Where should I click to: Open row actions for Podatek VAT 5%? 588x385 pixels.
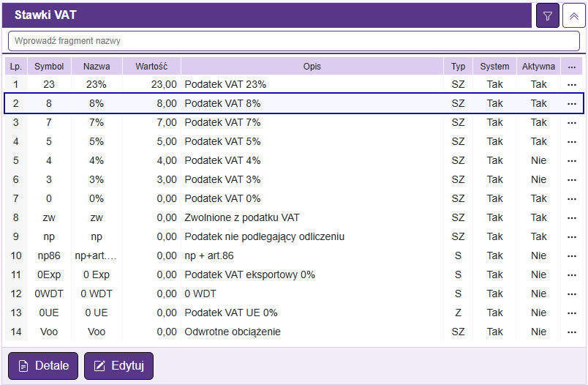point(572,142)
